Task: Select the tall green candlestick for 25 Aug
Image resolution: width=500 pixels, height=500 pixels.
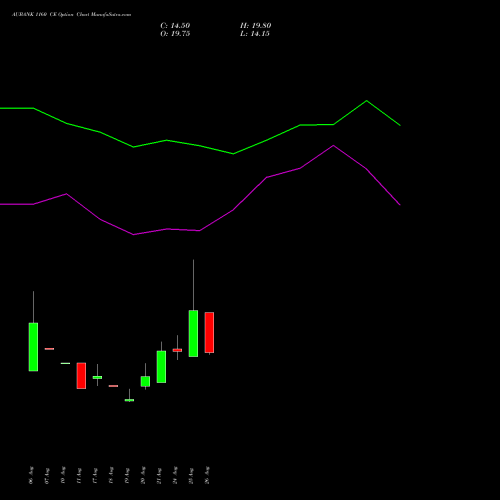Action: coord(193,333)
